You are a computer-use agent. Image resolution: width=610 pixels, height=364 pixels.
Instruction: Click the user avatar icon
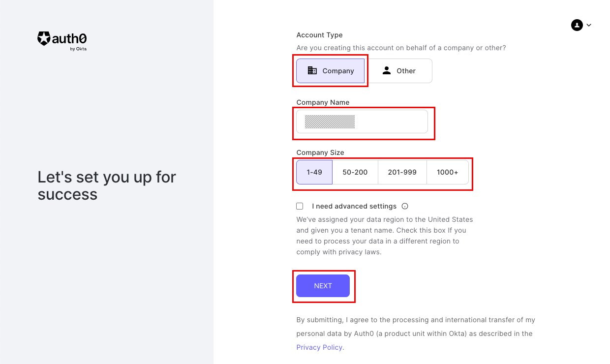(577, 25)
